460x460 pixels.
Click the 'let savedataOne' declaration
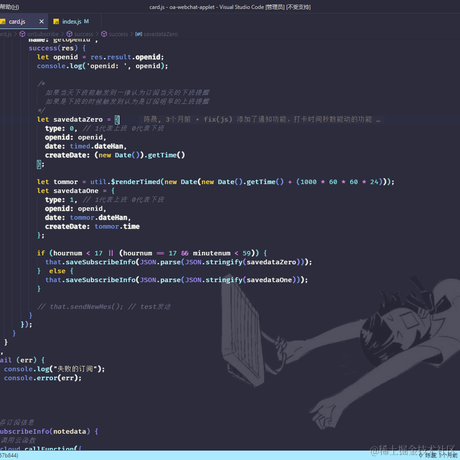coord(76,191)
